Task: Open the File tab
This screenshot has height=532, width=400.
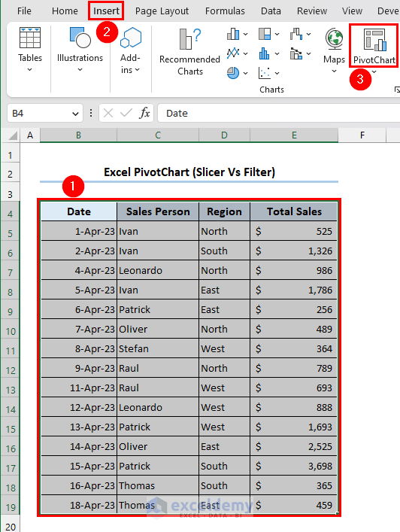Action: [x=24, y=11]
